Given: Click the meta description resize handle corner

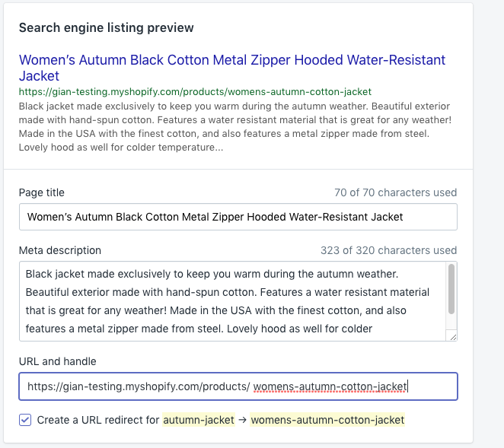Looking at the screenshot, I should click(453, 337).
